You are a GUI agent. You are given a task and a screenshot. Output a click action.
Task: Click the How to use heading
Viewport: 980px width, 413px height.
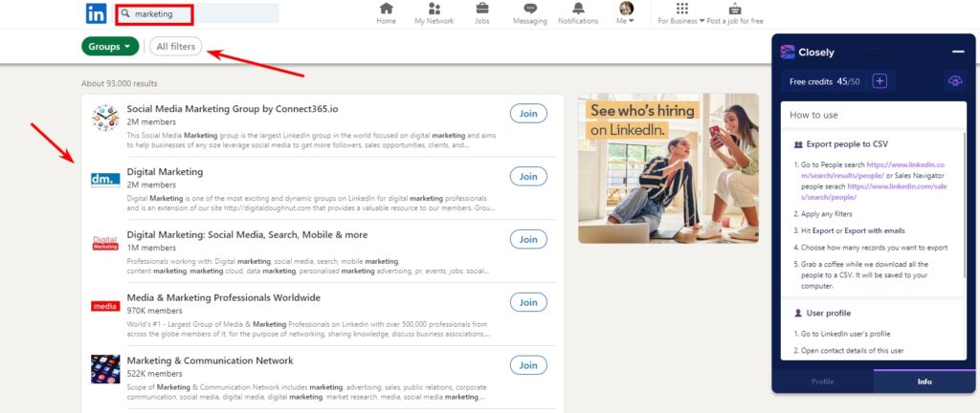(x=813, y=115)
